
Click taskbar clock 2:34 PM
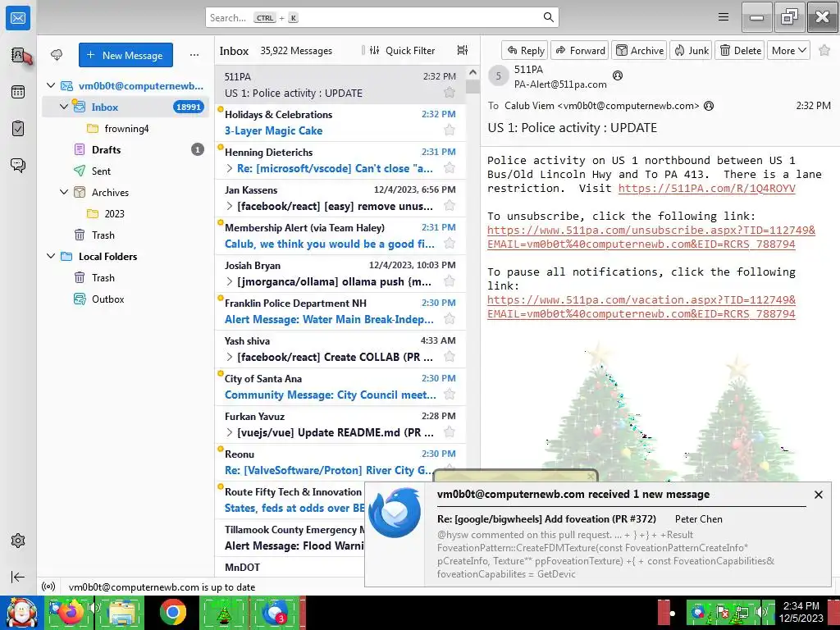[801, 612]
